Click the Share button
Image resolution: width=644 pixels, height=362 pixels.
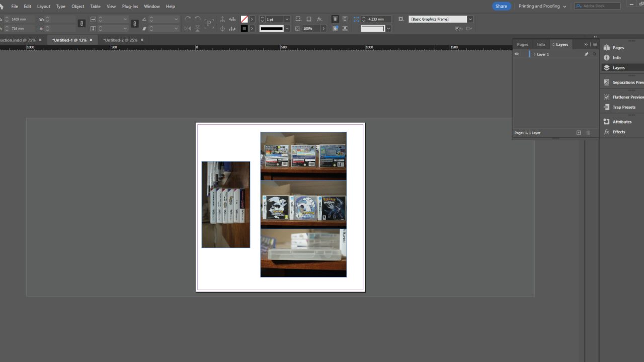(501, 6)
